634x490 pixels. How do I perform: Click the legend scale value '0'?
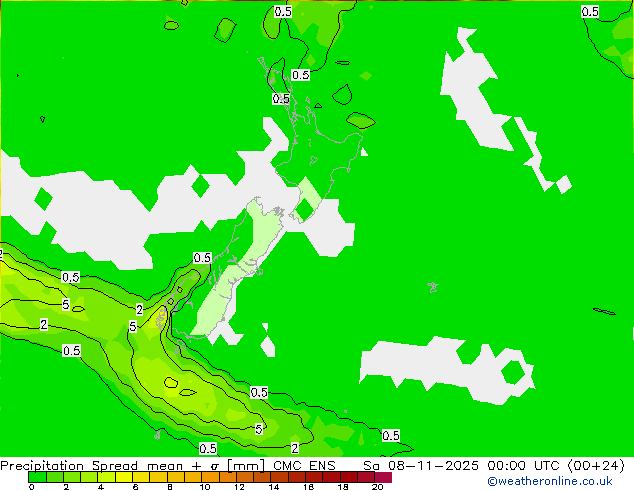[x=31, y=487]
